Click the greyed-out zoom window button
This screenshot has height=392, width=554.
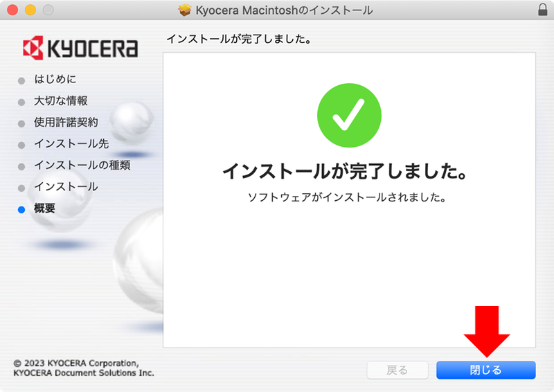point(48,10)
